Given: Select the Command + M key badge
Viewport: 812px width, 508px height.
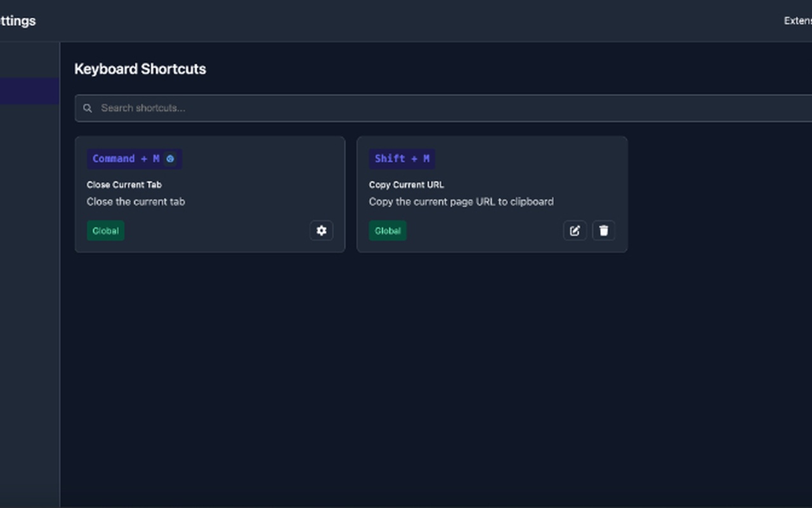Looking at the screenshot, I should coord(134,159).
